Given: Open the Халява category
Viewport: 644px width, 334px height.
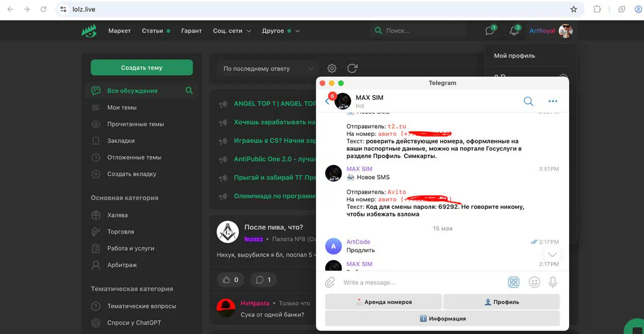Looking at the screenshot, I should click(117, 215).
